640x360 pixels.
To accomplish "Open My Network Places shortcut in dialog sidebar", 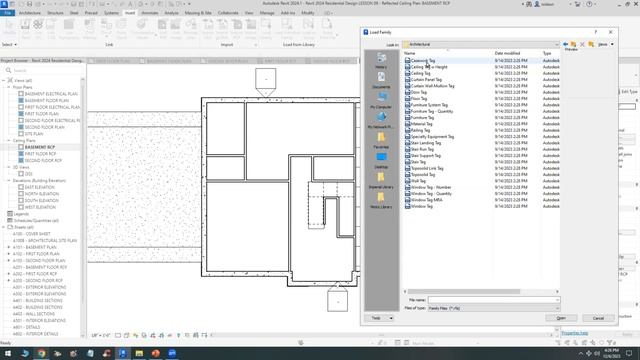I will pyautogui.click(x=381, y=120).
